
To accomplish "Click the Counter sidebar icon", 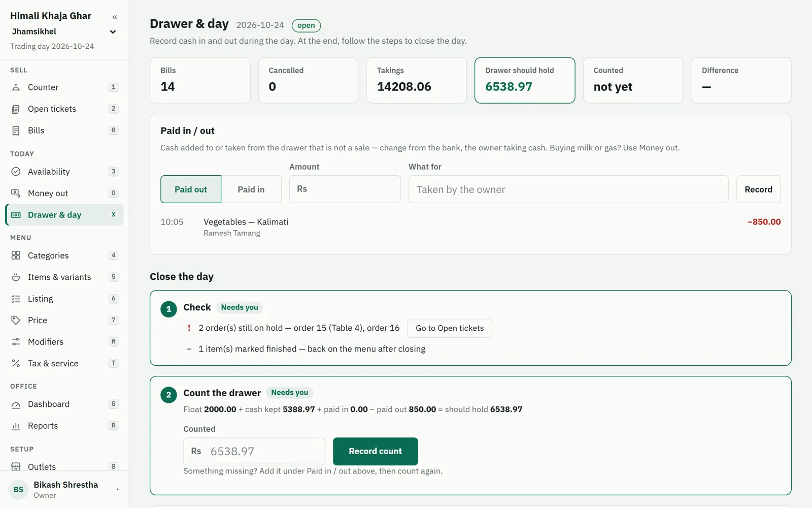I will [x=16, y=87].
